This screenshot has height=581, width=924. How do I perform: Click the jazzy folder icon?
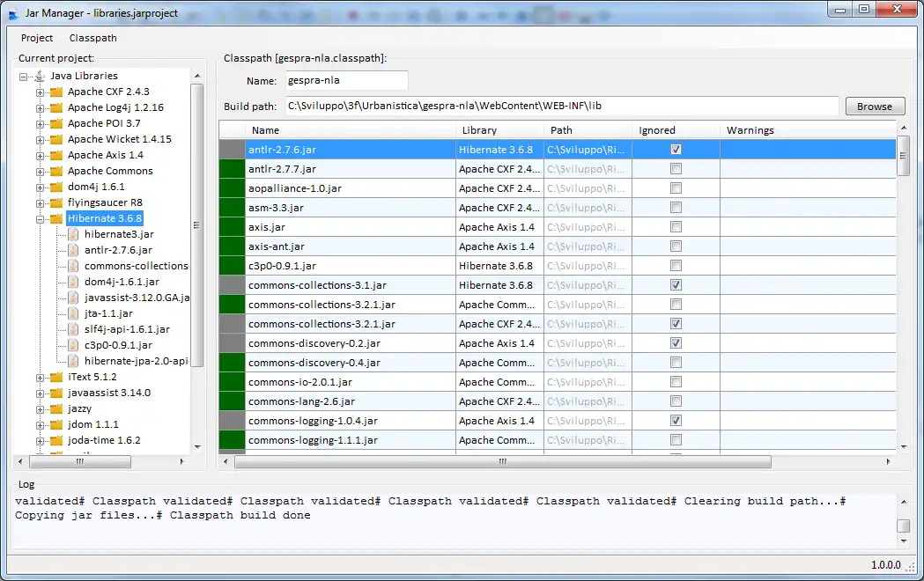(56, 409)
